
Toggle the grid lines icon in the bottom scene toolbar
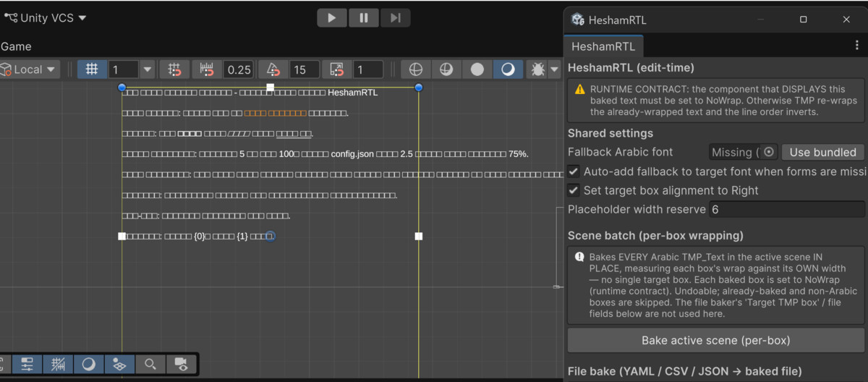[x=59, y=364]
